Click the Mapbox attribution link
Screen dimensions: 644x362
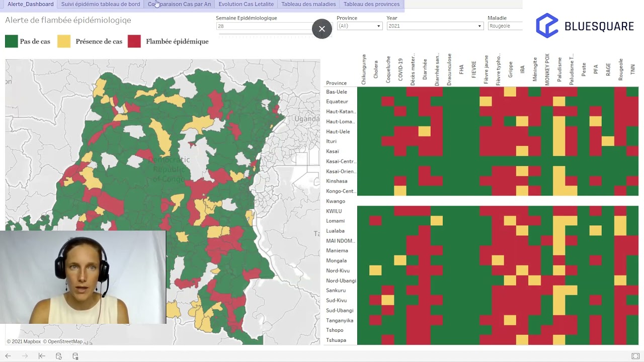click(24, 341)
